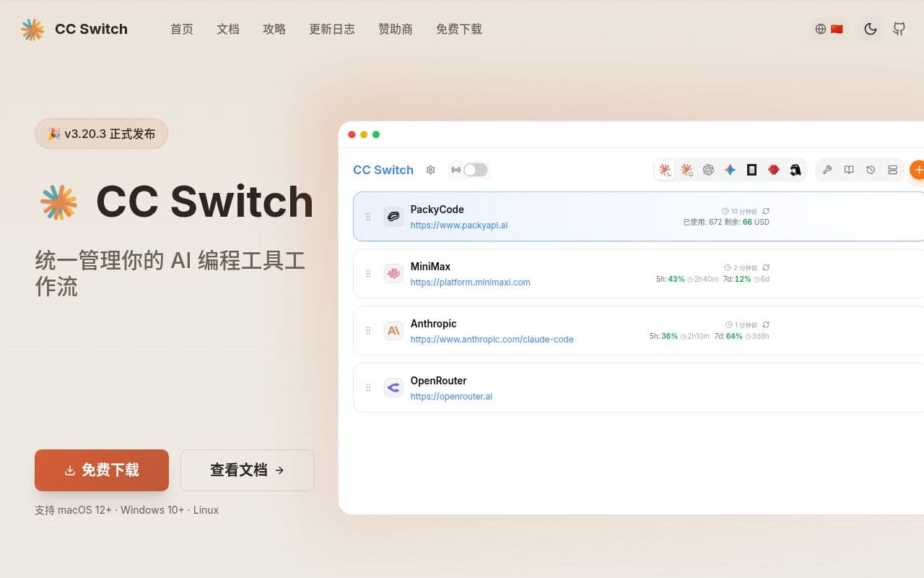Click the Anthropic provider name

tap(434, 324)
